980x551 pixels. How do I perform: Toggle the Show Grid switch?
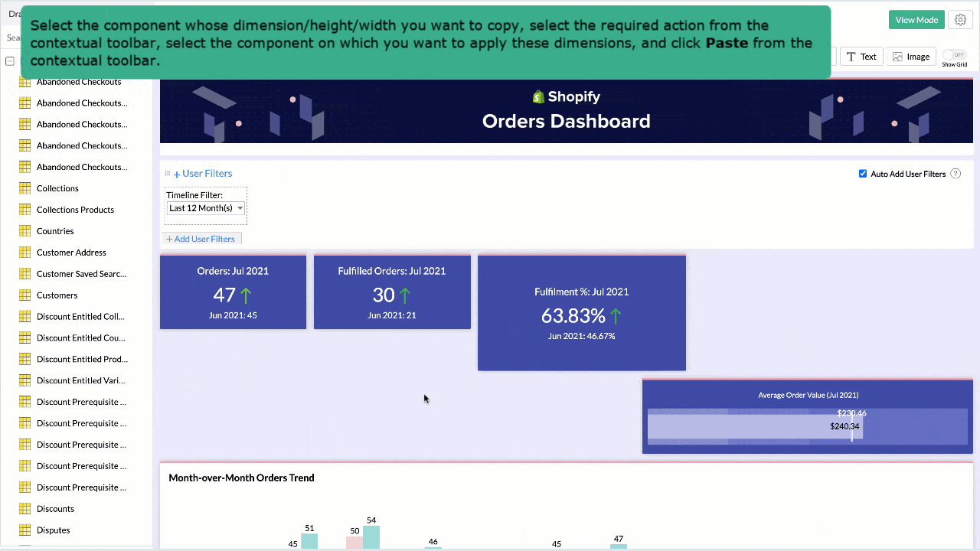pos(954,55)
